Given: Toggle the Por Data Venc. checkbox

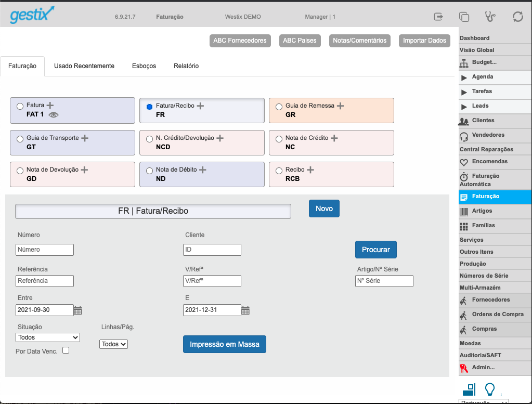Looking at the screenshot, I should coord(66,350).
